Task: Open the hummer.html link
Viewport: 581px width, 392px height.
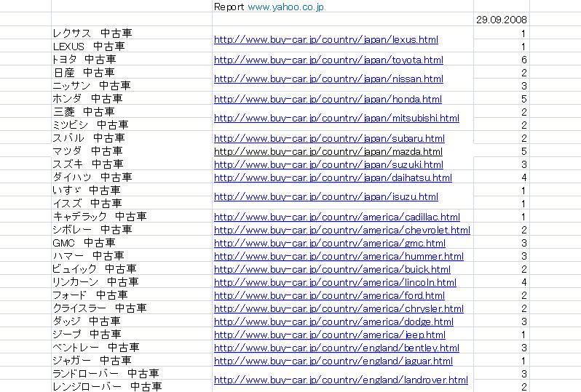Action: pos(339,256)
